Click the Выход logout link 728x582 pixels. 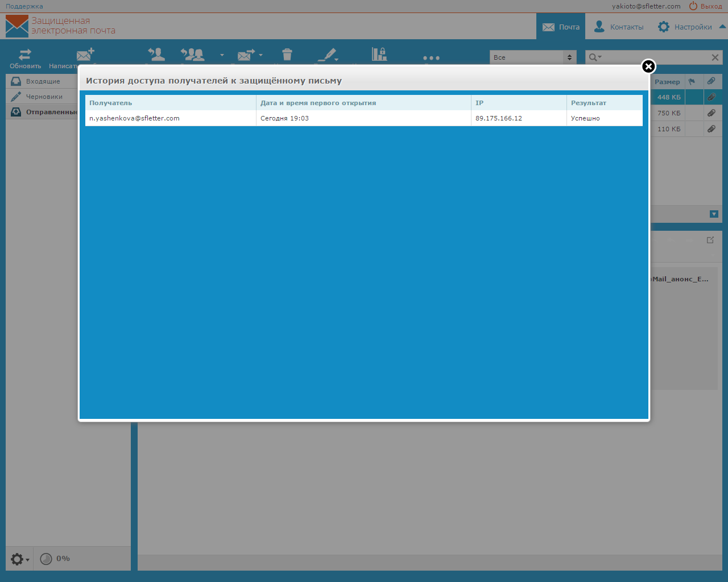click(705, 6)
